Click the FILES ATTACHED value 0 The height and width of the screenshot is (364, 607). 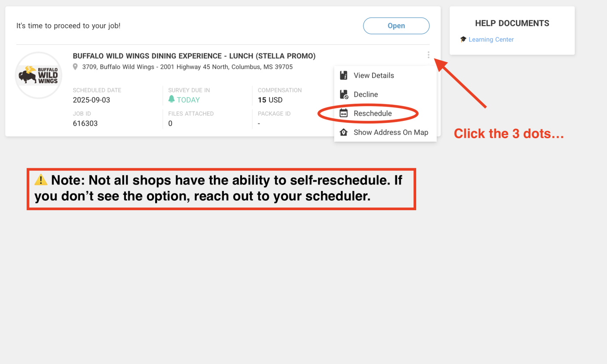[170, 123]
